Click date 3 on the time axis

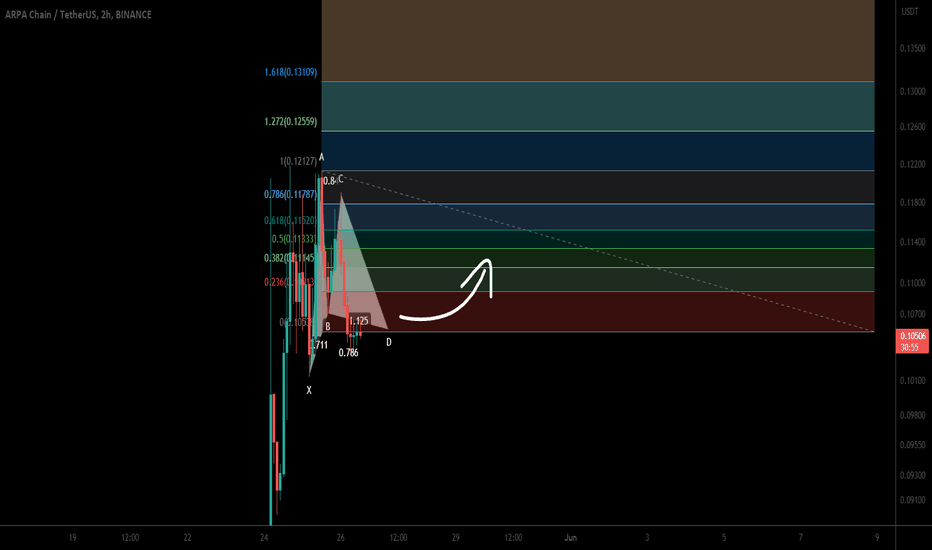(647, 538)
